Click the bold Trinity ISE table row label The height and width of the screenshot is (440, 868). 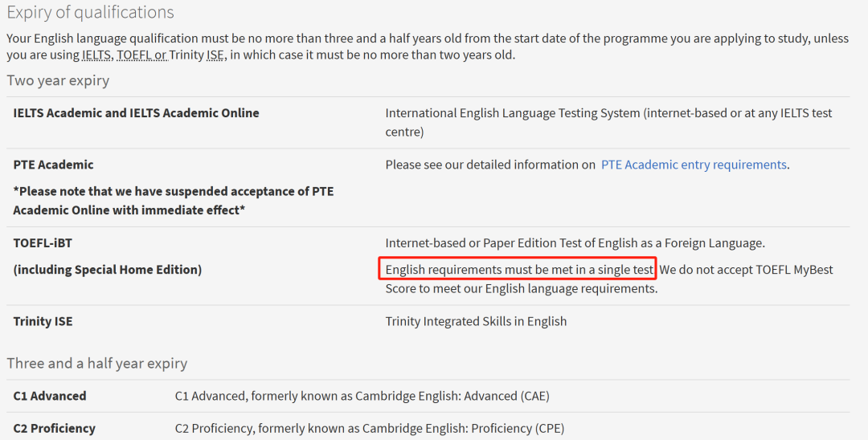[x=43, y=321]
